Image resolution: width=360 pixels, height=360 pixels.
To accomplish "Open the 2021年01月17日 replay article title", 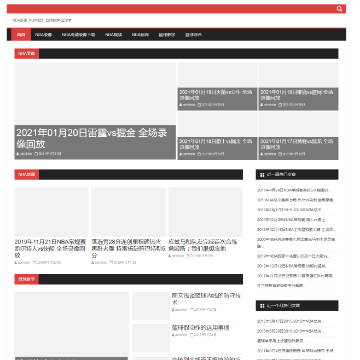I will coord(296,144).
